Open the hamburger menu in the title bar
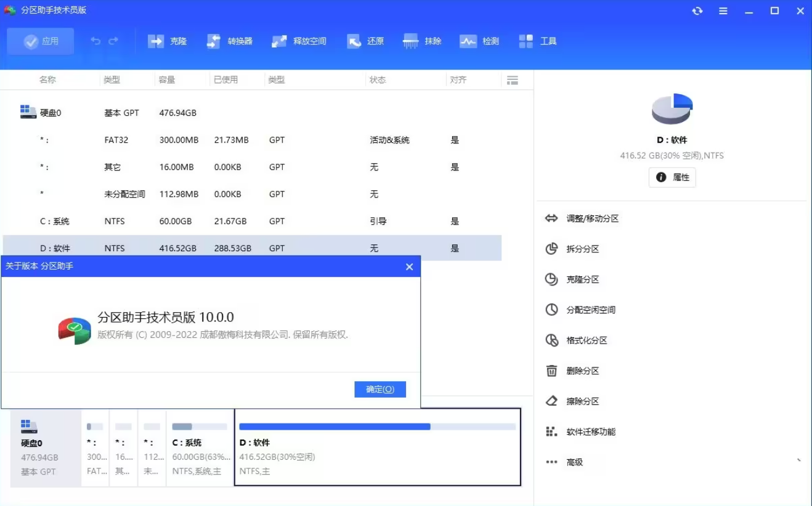The image size is (812, 506). [x=723, y=10]
